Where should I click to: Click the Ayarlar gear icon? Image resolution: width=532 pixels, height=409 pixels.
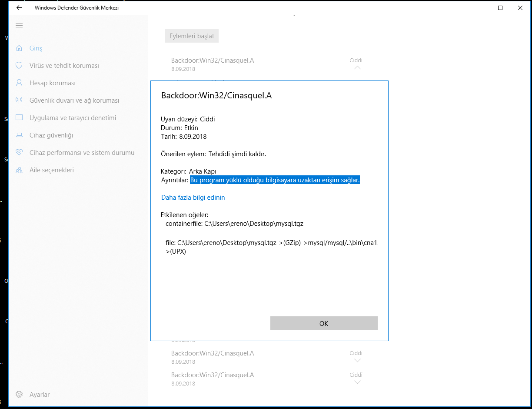(19, 395)
